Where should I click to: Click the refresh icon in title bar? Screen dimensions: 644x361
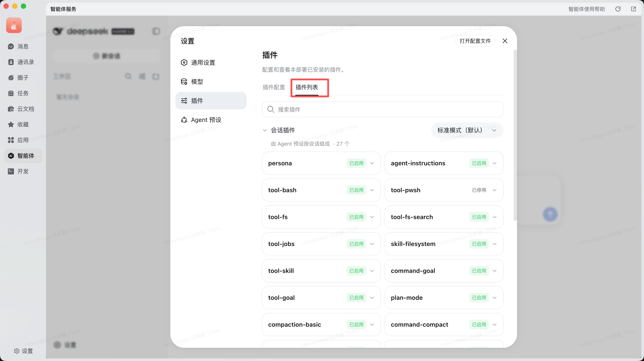coord(618,9)
